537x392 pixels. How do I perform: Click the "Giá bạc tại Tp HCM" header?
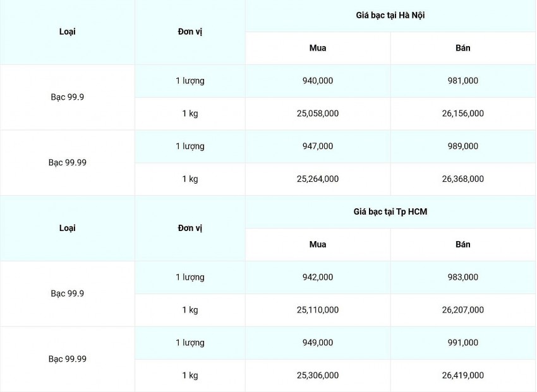[390, 211]
